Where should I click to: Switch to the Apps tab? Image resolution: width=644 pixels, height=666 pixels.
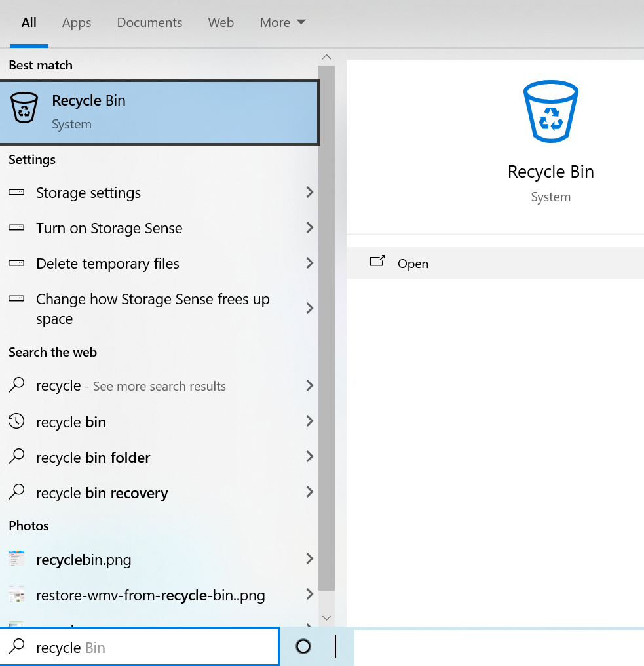77,22
